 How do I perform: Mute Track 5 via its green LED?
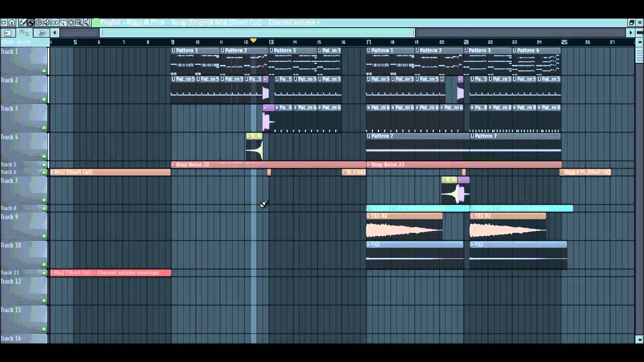pos(44,164)
